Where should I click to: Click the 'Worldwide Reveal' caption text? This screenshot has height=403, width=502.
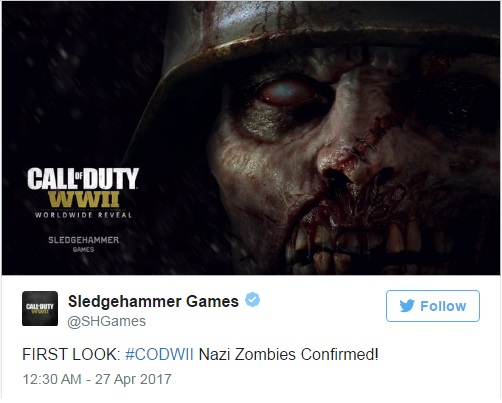(84, 215)
